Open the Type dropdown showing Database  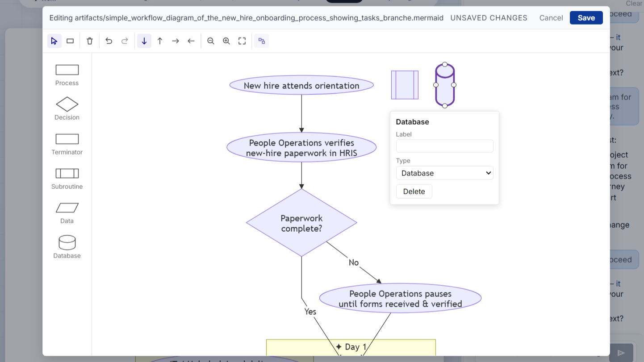445,173
